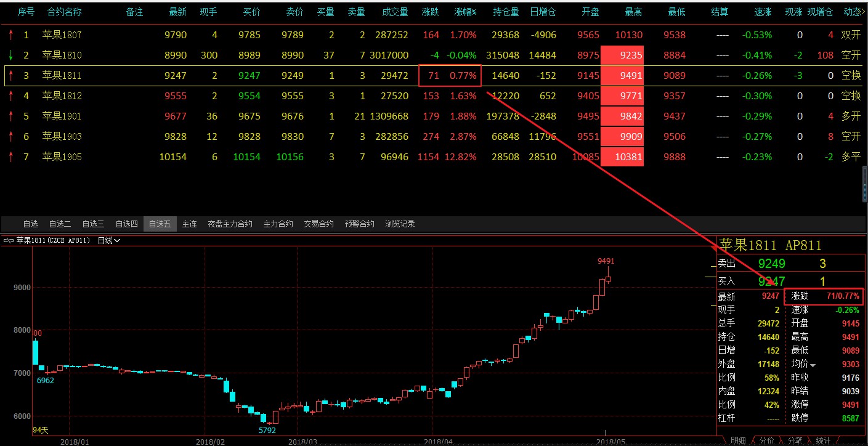Screen dimensions: 868x446
Task: Switch to the 分价 panel tab
Action: [766, 440]
